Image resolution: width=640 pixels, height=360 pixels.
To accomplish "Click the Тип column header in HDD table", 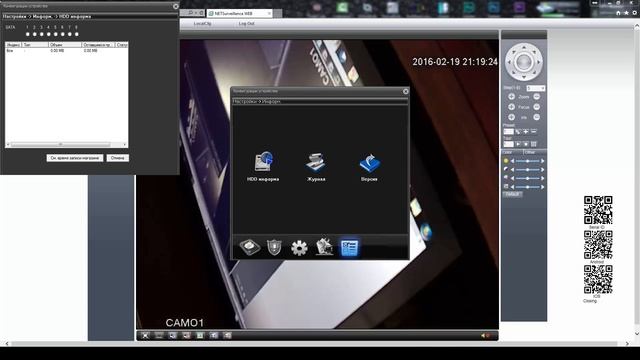I will (35, 45).
